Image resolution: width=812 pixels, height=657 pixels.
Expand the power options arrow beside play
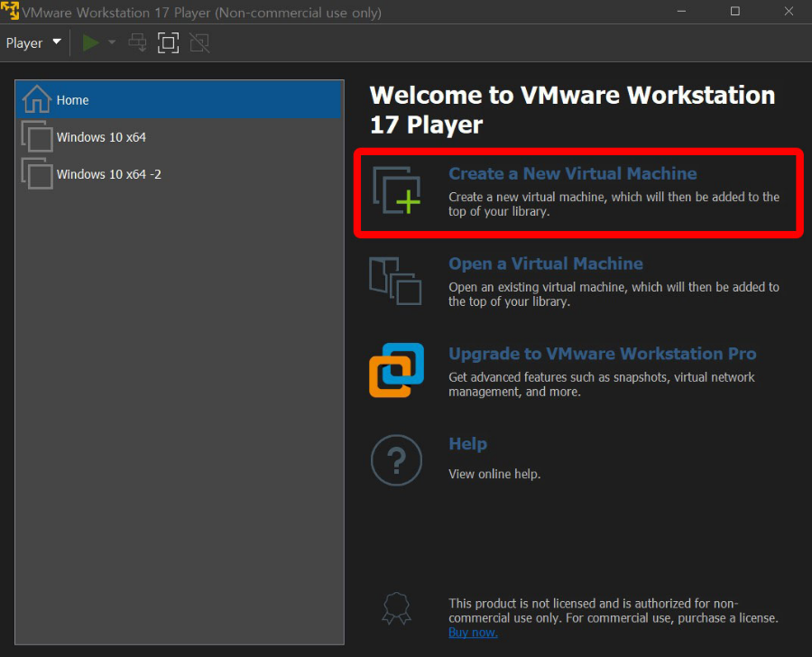[x=111, y=42]
